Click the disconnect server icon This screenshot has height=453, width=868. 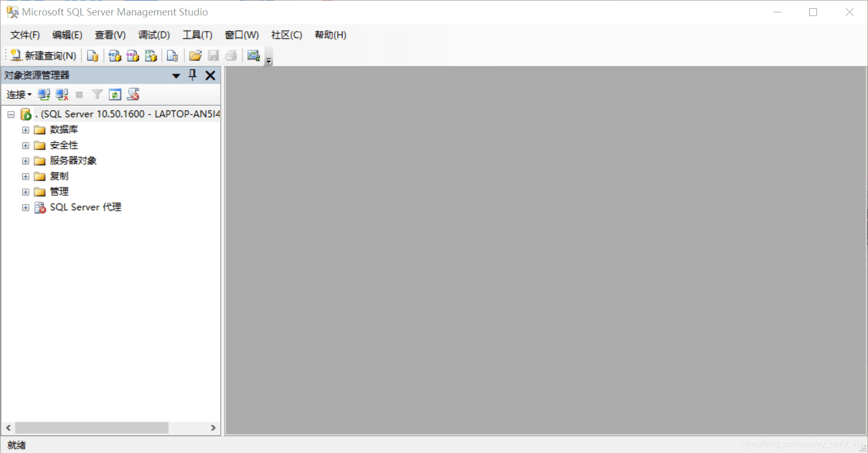[62, 95]
